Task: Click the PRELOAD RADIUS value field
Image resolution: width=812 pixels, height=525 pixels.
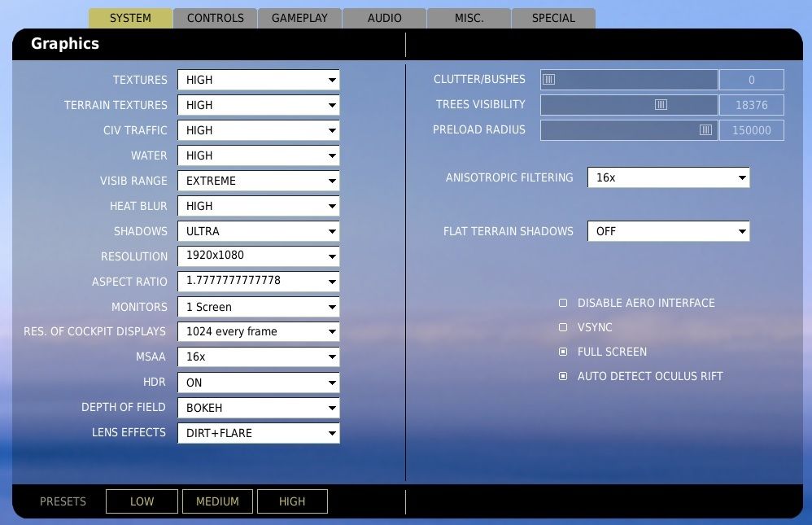Action: [751, 130]
